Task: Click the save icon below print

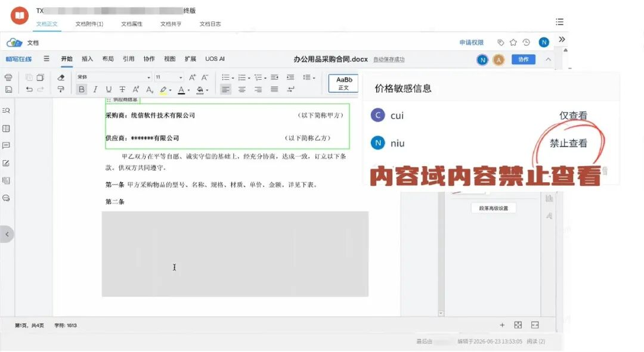Action: point(8,89)
